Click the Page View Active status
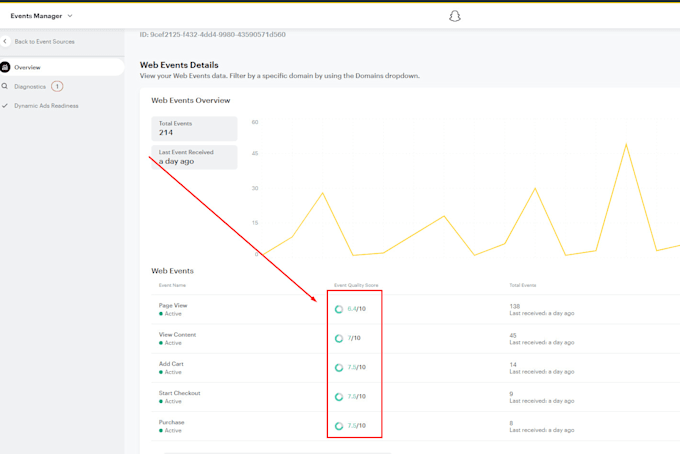This screenshot has width=680, height=454. point(170,314)
